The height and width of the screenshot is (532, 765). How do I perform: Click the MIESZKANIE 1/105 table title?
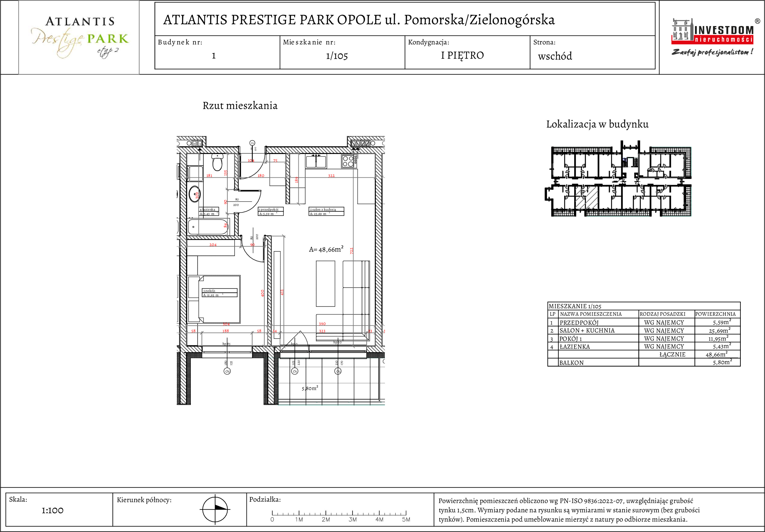click(x=575, y=306)
